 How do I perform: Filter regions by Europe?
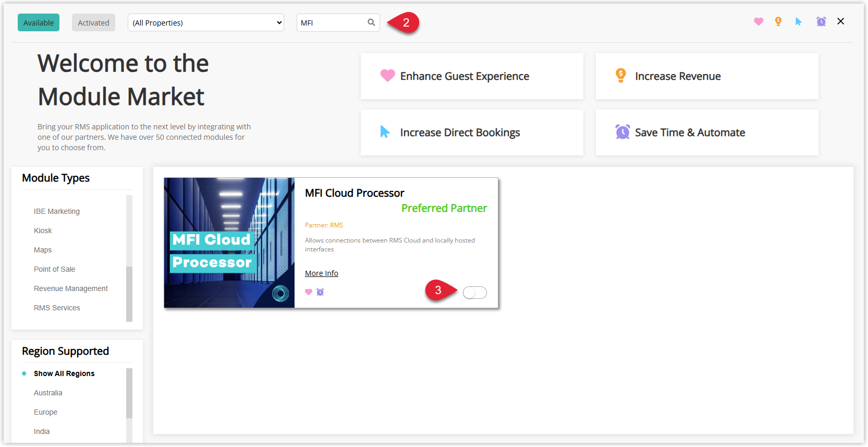(46, 412)
